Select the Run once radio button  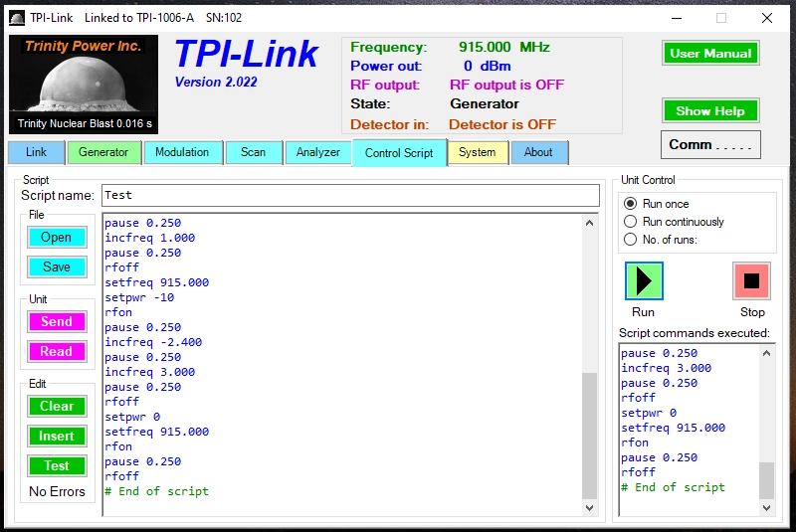(x=630, y=204)
